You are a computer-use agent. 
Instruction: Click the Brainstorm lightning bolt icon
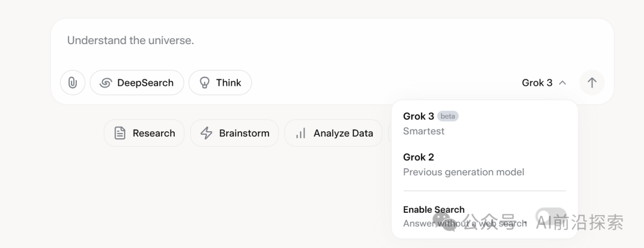click(206, 133)
